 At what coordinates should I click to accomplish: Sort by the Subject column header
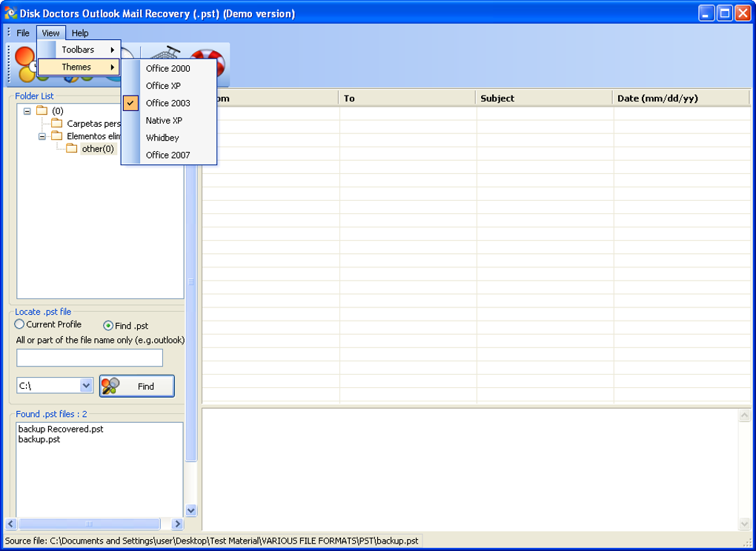tap(544, 98)
